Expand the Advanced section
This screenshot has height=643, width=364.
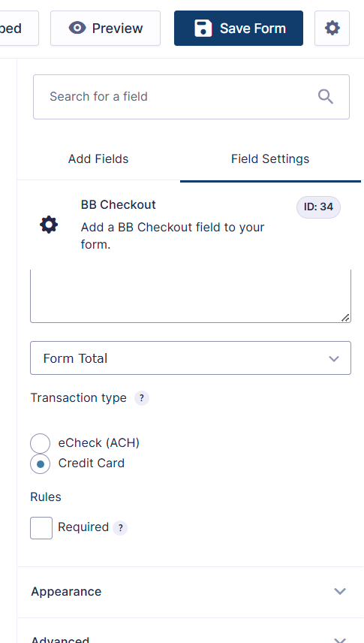189,632
